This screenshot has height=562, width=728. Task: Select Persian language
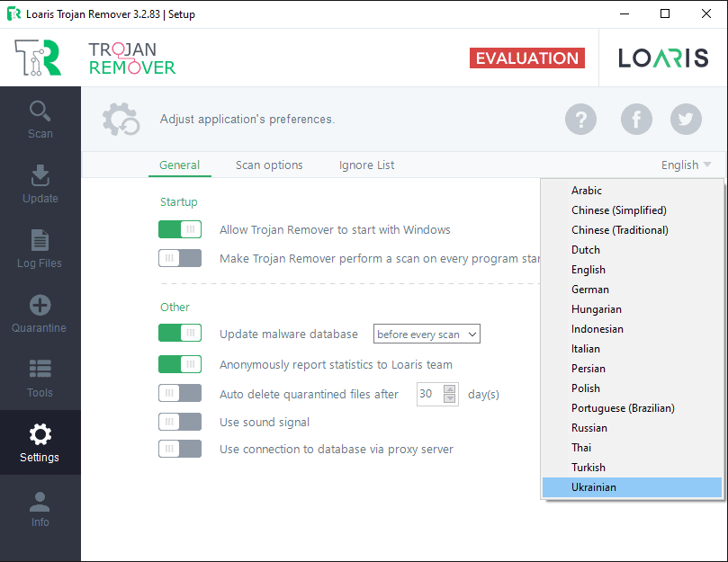tap(632, 369)
